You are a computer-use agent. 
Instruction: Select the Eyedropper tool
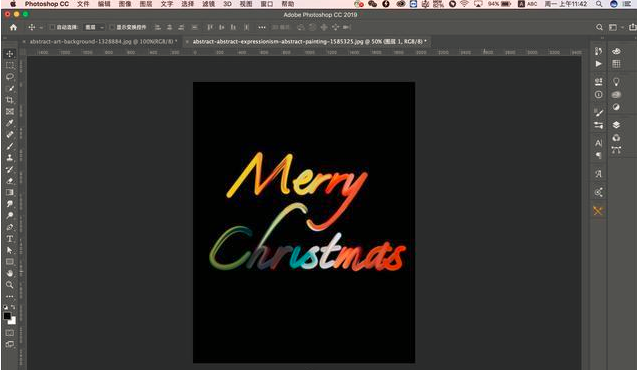coord(10,123)
